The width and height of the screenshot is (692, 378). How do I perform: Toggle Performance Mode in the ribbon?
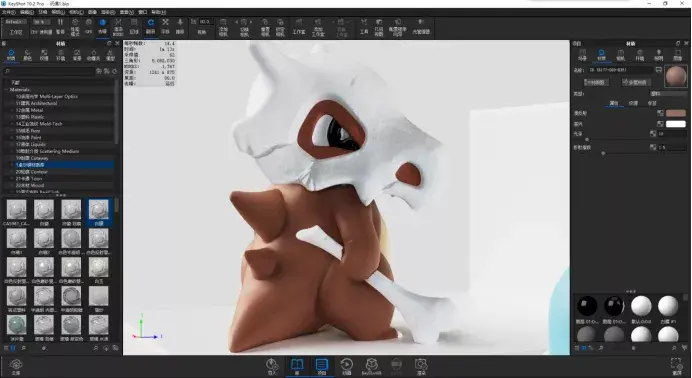pos(75,26)
